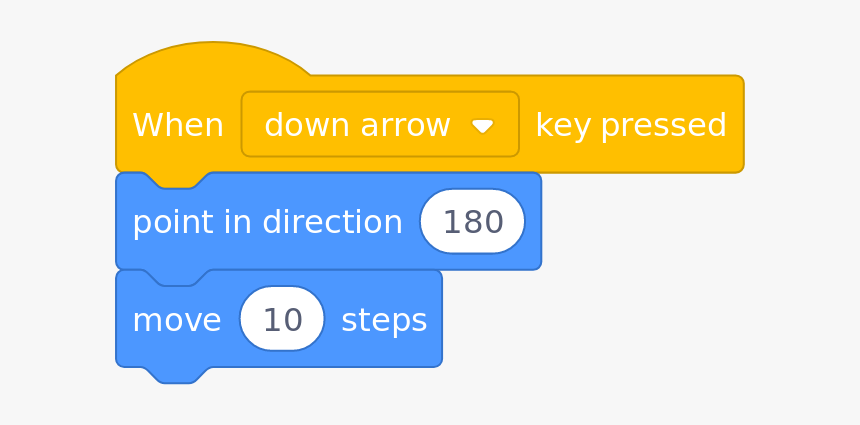The image size is (860, 425).
Task: Click the "key pressed" text on the event block
Action: (630, 125)
